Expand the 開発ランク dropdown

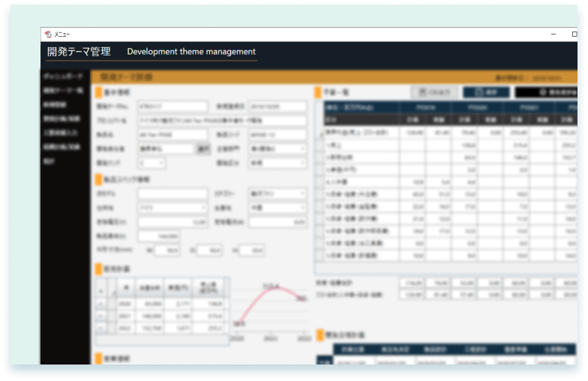tap(151, 162)
